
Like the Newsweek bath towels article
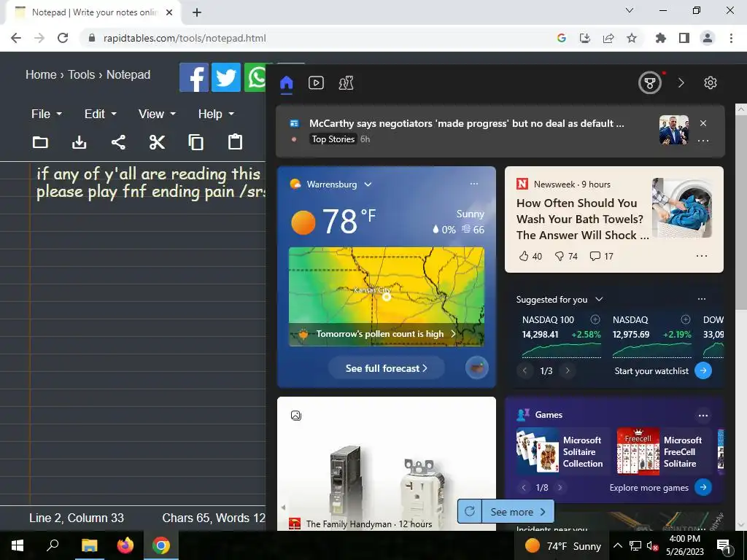point(530,256)
